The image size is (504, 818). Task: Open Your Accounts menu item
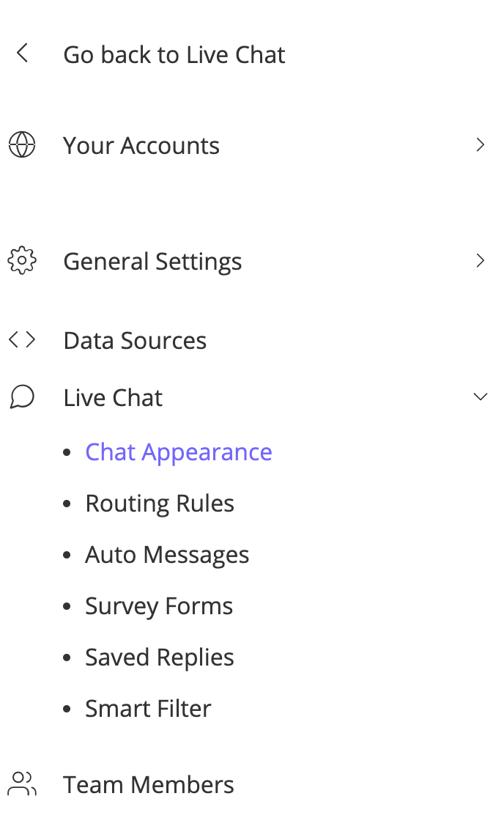[x=141, y=146]
